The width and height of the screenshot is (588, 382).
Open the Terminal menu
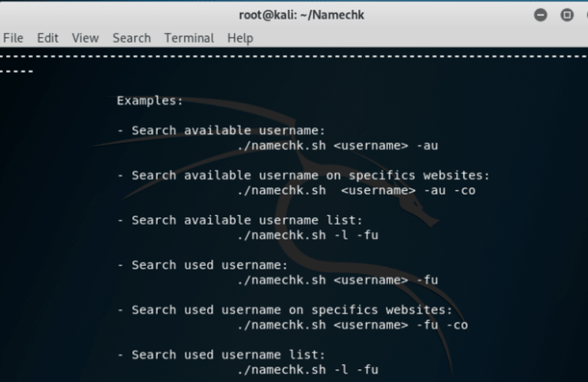click(x=189, y=38)
